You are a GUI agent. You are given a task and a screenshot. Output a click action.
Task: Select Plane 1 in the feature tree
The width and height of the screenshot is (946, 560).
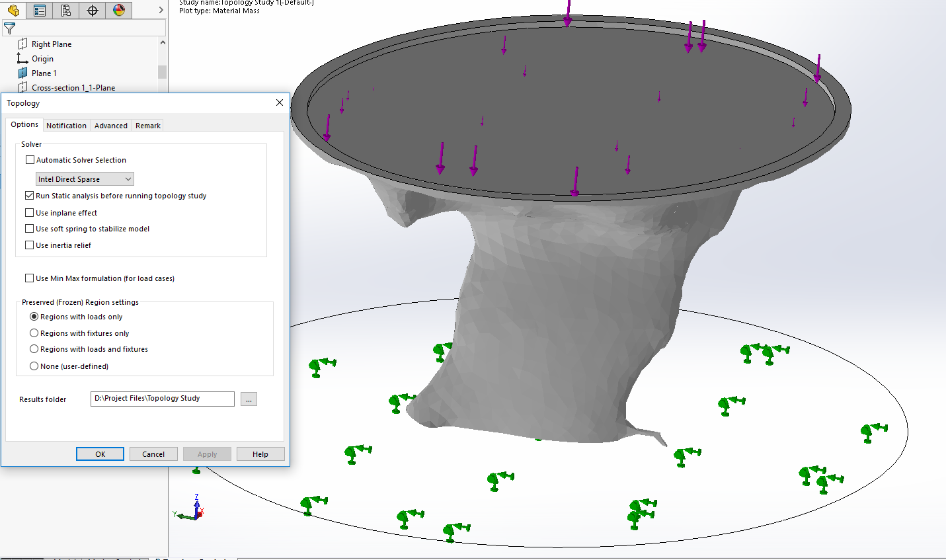44,73
